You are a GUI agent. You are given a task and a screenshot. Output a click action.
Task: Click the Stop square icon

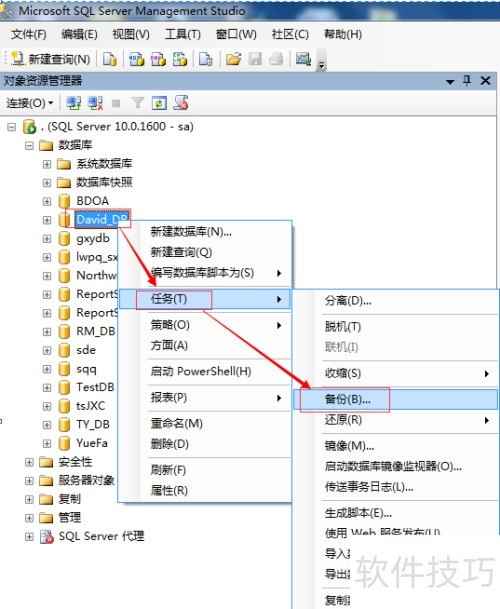coord(116,103)
